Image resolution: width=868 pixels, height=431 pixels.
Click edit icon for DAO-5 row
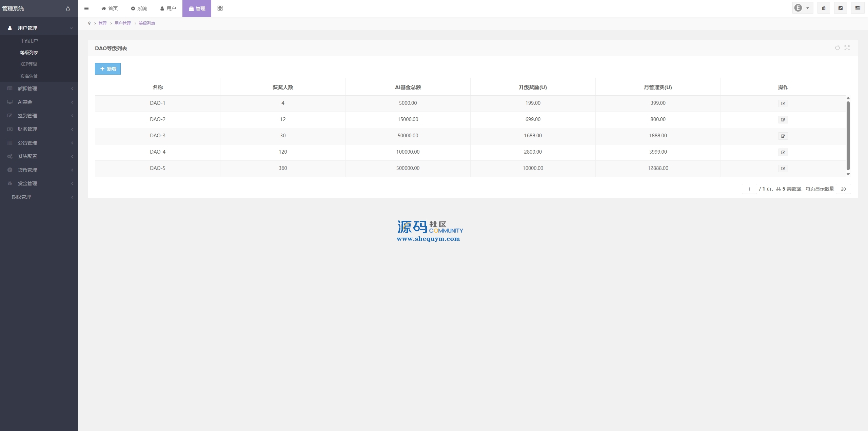[783, 169]
